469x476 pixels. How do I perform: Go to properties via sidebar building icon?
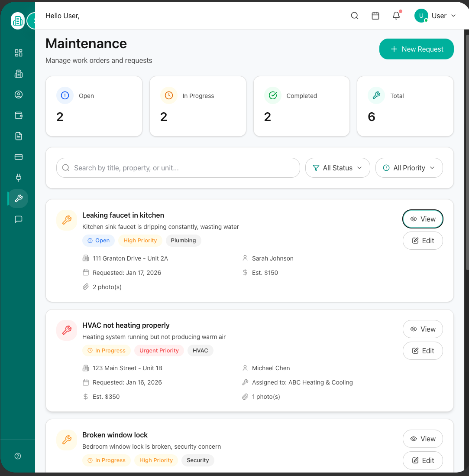coord(18,74)
